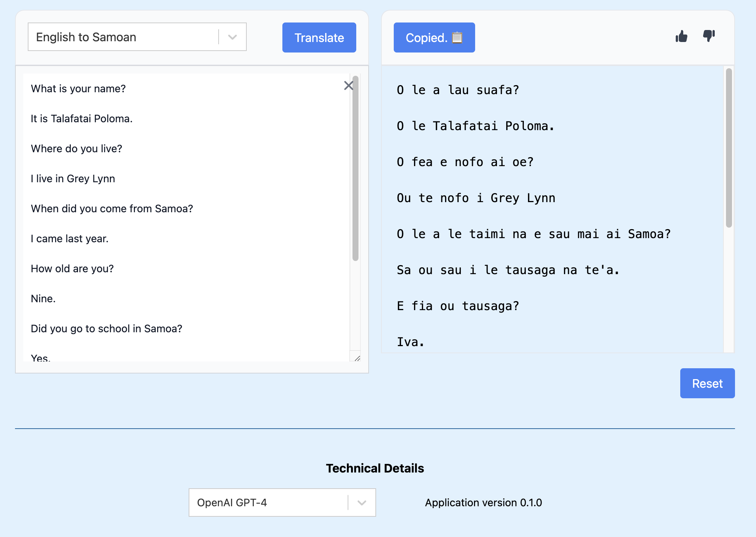Rate the Samoan output positively
Image resolution: width=756 pixels, height=537 pixels.
tap(681, 36)
